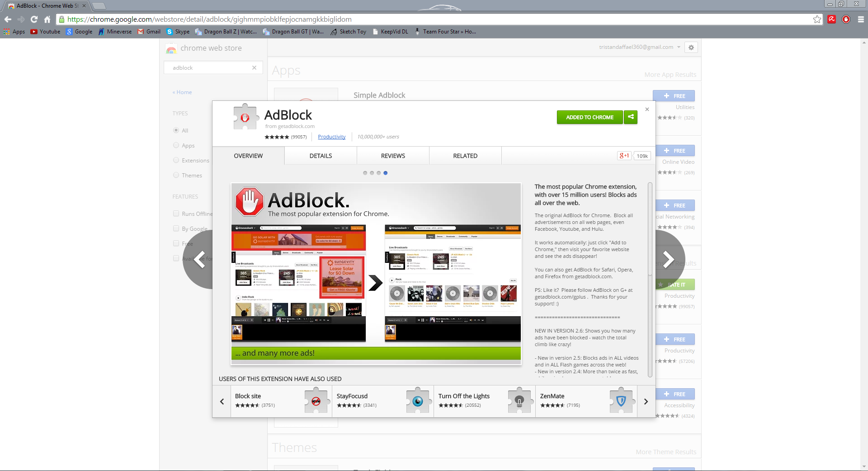Click the Home link in sidebar
This screenshot has height=471, width=868.
coord(182,92)
